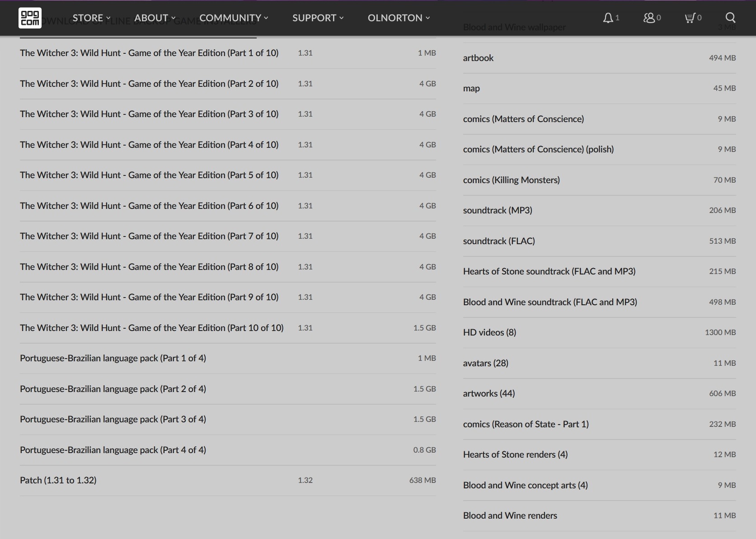Viewport: 756px width, 539px height.
Task: Download Hearts of Stone soundtrack (FLAC and MP3)
Action: [x=599, y=271]
